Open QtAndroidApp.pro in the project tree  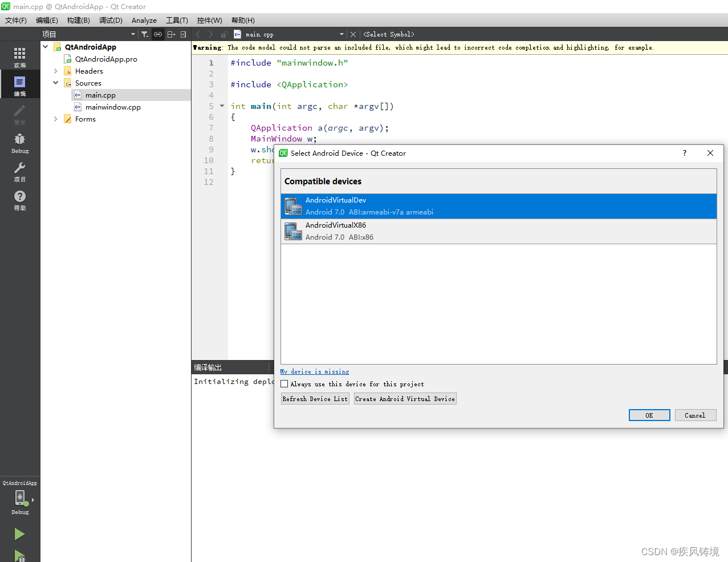coord(106,59)
